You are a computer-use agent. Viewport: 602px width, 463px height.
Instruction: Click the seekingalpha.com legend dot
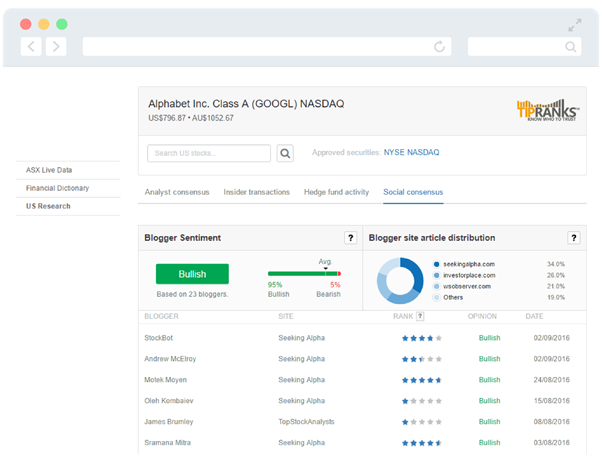[436, 264]
